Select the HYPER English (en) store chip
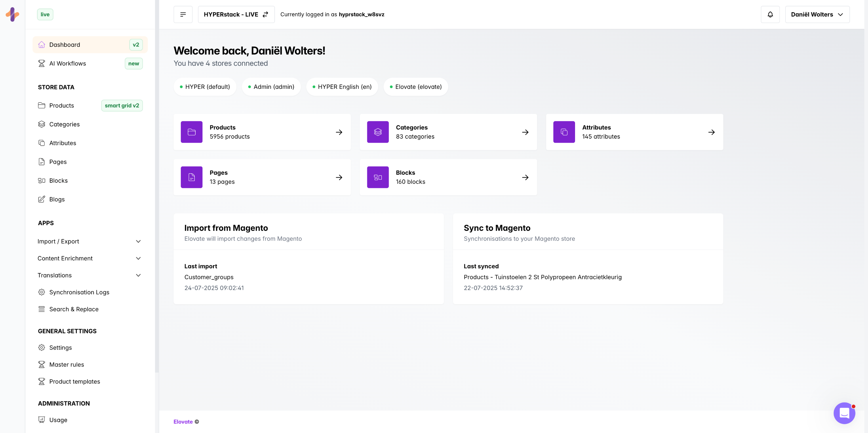This screenshot has height=433, width=868. (x=342, y=87)
